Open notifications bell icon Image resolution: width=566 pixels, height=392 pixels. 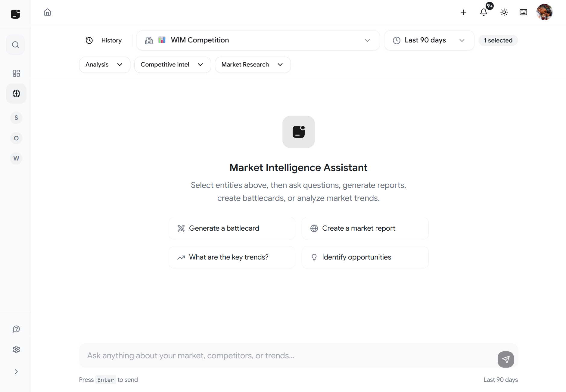click(484, 12)
